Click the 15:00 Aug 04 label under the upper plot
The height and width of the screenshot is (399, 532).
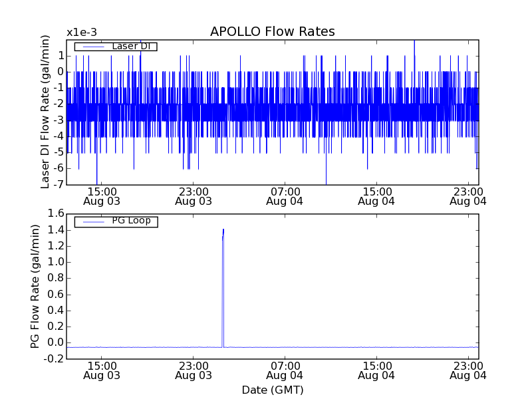(x=376, y=196)
